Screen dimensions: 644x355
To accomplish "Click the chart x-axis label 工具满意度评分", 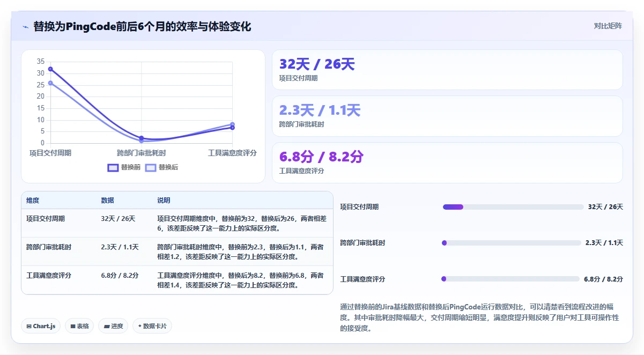I will [x=232, y=153].
